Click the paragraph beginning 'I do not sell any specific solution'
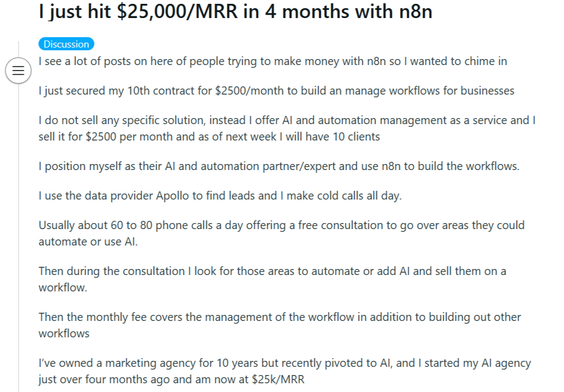Image resolution: width=564 pixels, height=392 pixels. point(287,128)
